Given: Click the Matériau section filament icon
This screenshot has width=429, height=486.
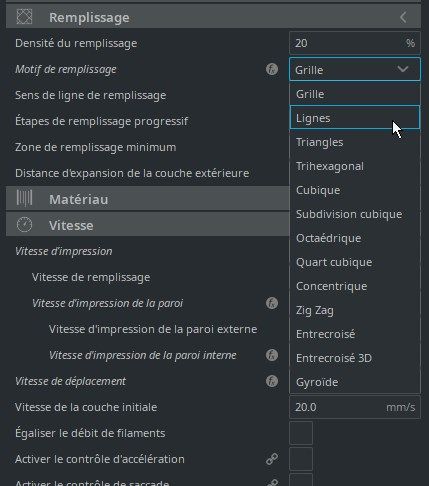Looking at the screenshot, I should point(24,198).
